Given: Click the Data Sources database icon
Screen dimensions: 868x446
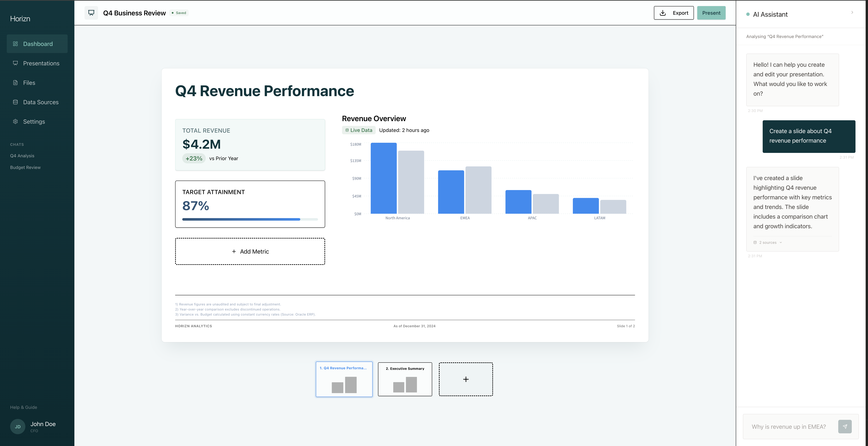Looking at the screenshot, I should pyautogui.click(x=16, y=102).
